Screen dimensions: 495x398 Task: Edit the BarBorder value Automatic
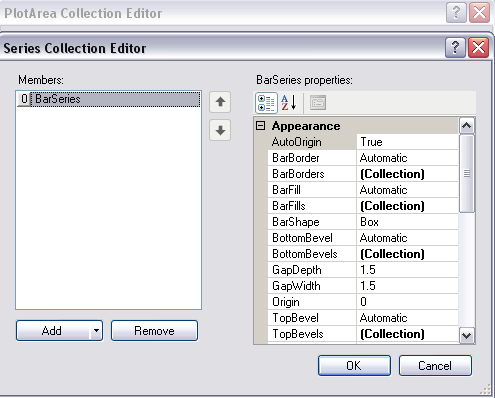[x=408, y=158]
